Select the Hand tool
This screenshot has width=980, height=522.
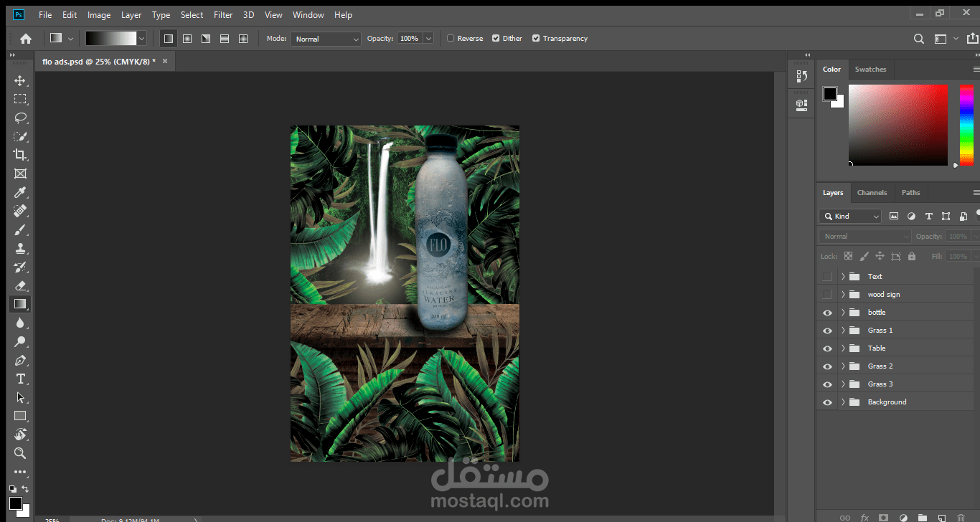pyautogui.click(x=20, y=435)
